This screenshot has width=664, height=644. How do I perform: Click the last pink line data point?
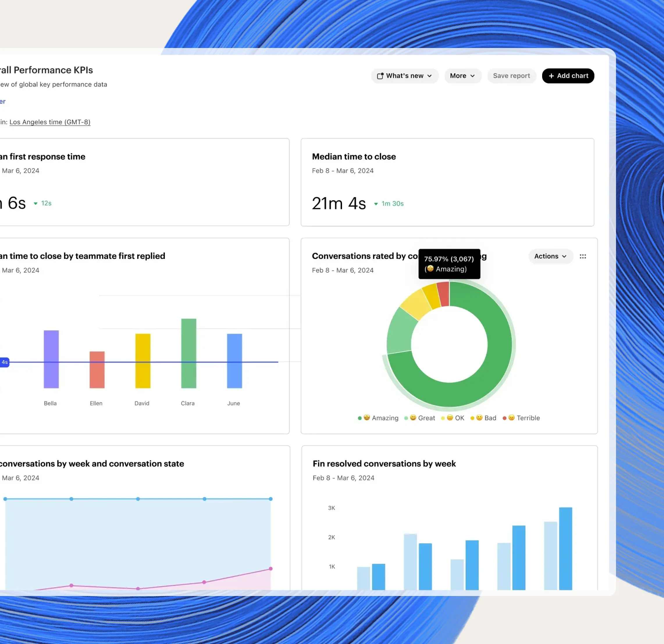click(271, 569)
